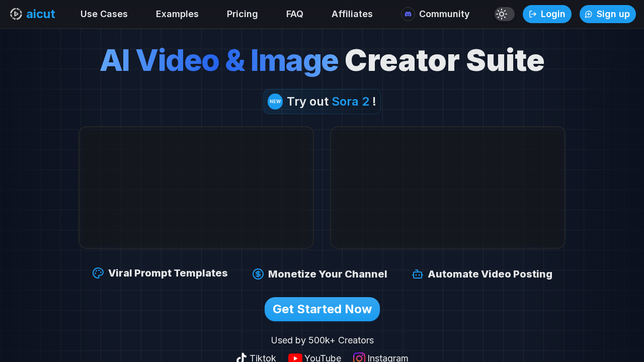
Task: Follow the Sora 2 link
Action: pos(351,102)
